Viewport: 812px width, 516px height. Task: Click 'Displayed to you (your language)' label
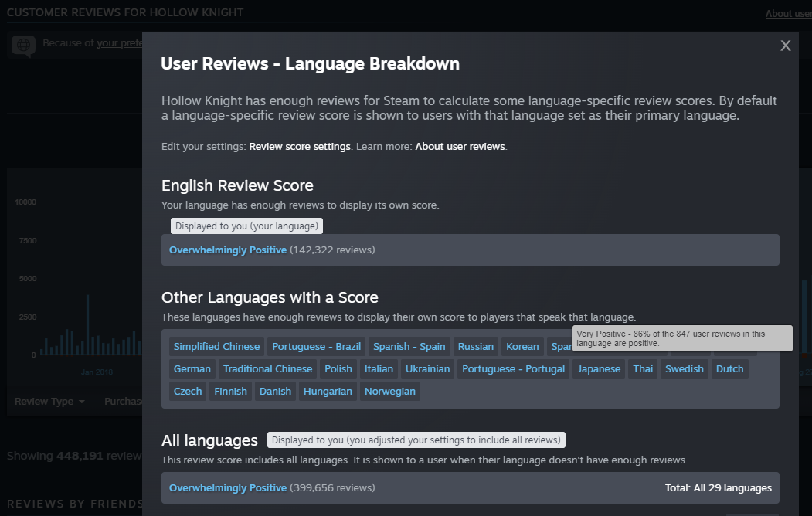pyautogui.click(x=247, y=226)
